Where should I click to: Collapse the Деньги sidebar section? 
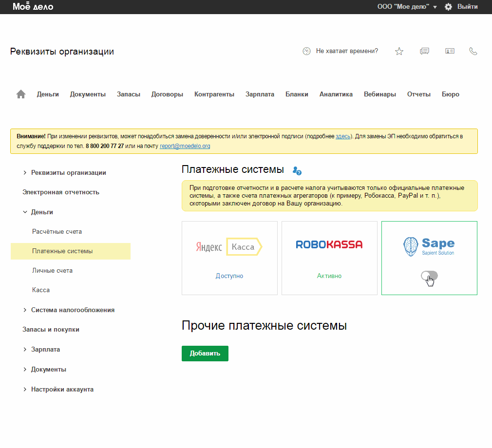click(x=25, y=212)
